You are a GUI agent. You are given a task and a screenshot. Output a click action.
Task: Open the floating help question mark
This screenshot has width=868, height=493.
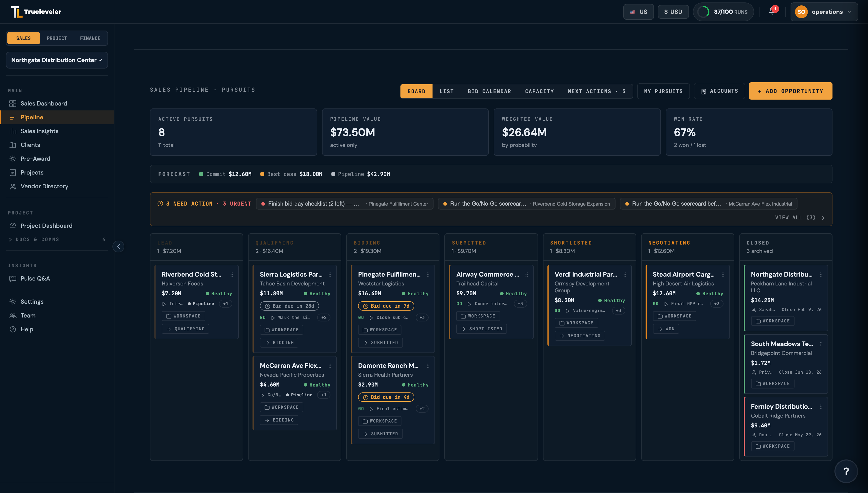pyautogui.click(x=846, y=471)
